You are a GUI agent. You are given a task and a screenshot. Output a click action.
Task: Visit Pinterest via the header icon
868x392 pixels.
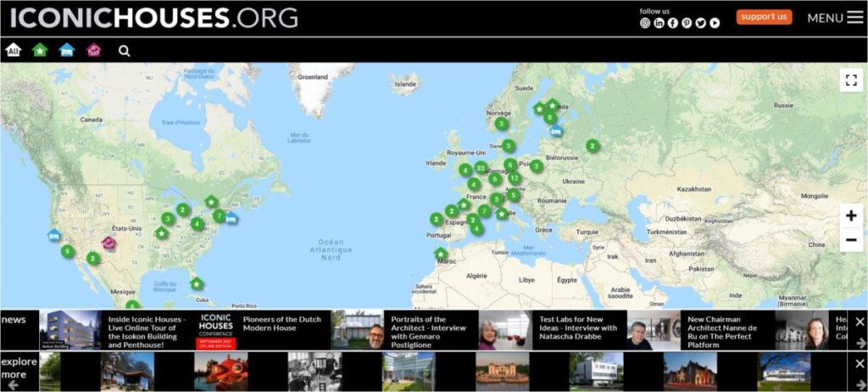click(687, 23)
